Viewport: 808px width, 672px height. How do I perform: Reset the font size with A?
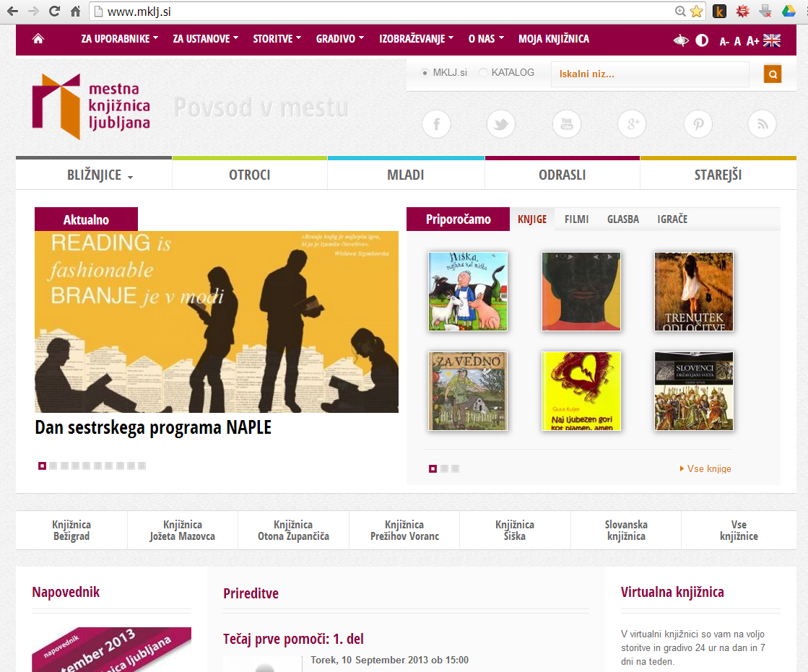pyautogui.click(x=737, y=41)
